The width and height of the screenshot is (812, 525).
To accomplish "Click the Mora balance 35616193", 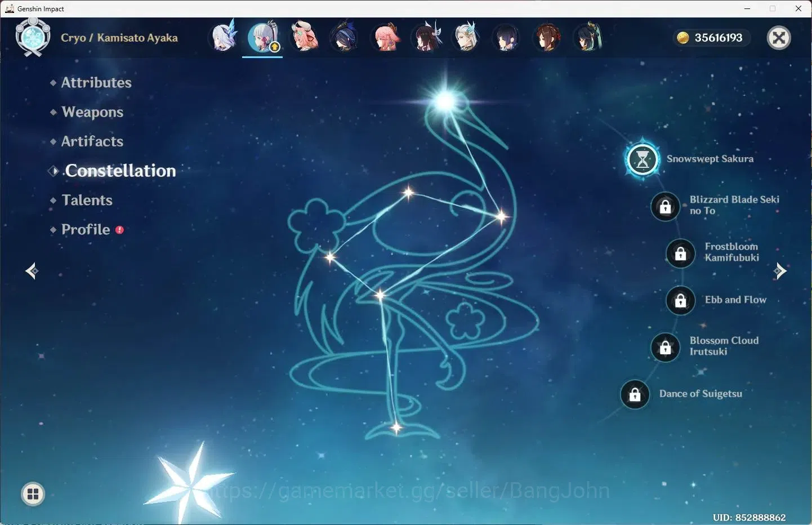I will coord(719,38).
